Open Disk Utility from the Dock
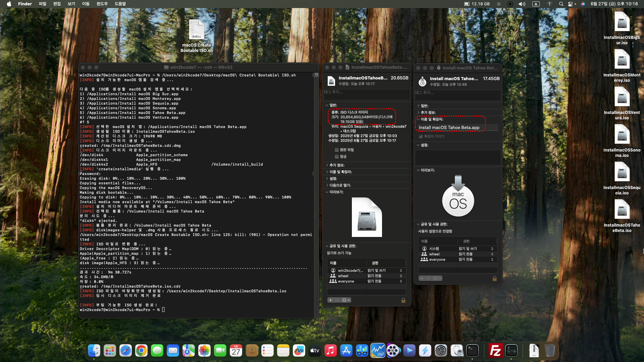The width and height of the screenshot is (644, 362). (x=457, y=351)
